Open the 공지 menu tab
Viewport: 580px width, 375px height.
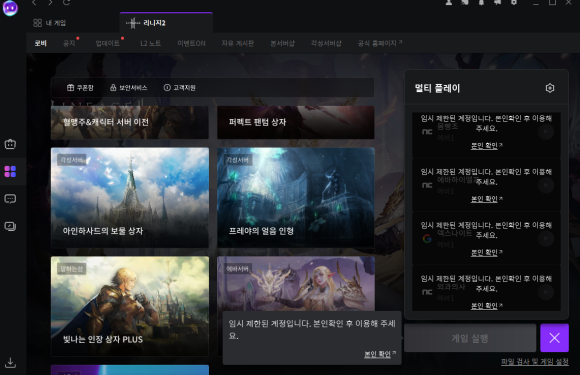click(69, 43)
